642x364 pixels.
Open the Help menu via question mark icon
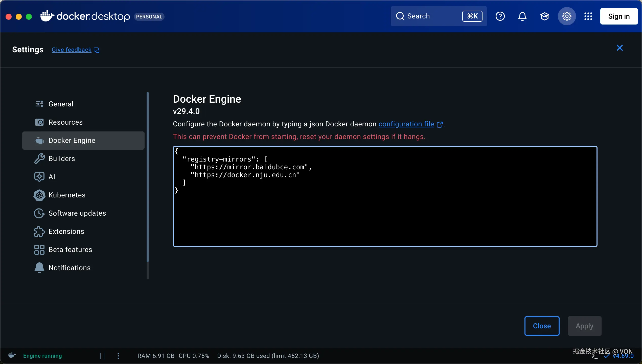(500, 16)
